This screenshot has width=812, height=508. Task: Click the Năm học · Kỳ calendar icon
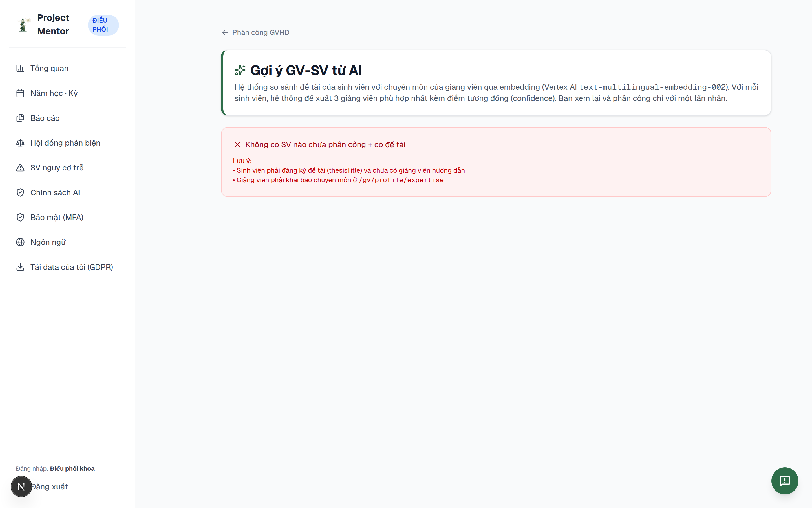coord(20,93)
